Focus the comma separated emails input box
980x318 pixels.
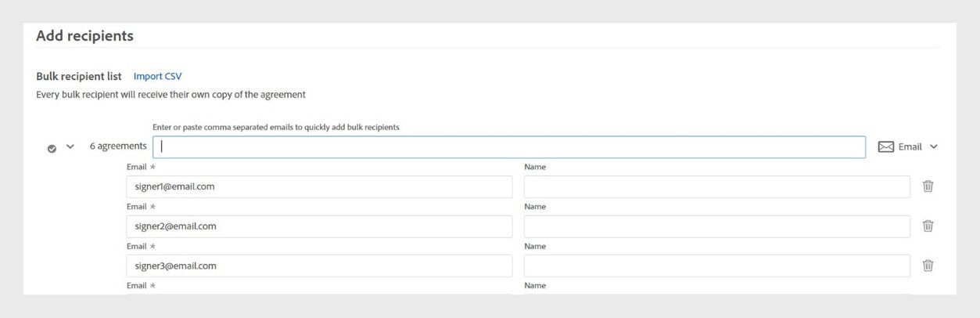pos(508,147)
